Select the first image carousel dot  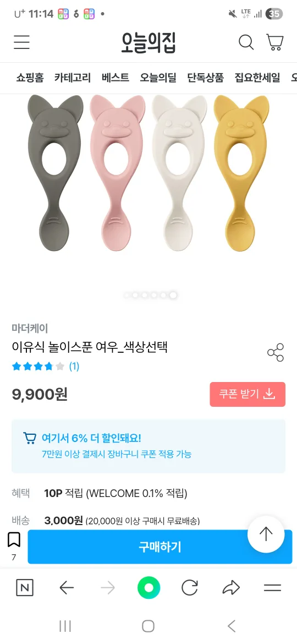pos(127,295)
